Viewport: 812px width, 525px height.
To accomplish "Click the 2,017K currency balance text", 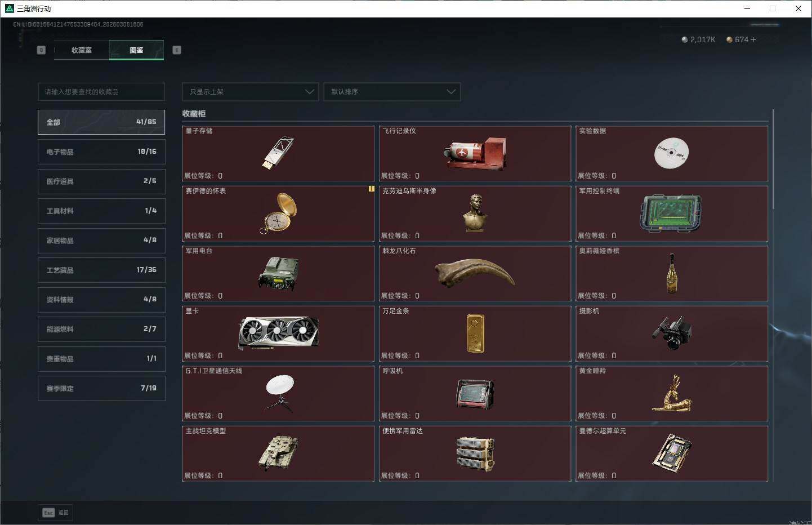I will click(x=703, y=39).
